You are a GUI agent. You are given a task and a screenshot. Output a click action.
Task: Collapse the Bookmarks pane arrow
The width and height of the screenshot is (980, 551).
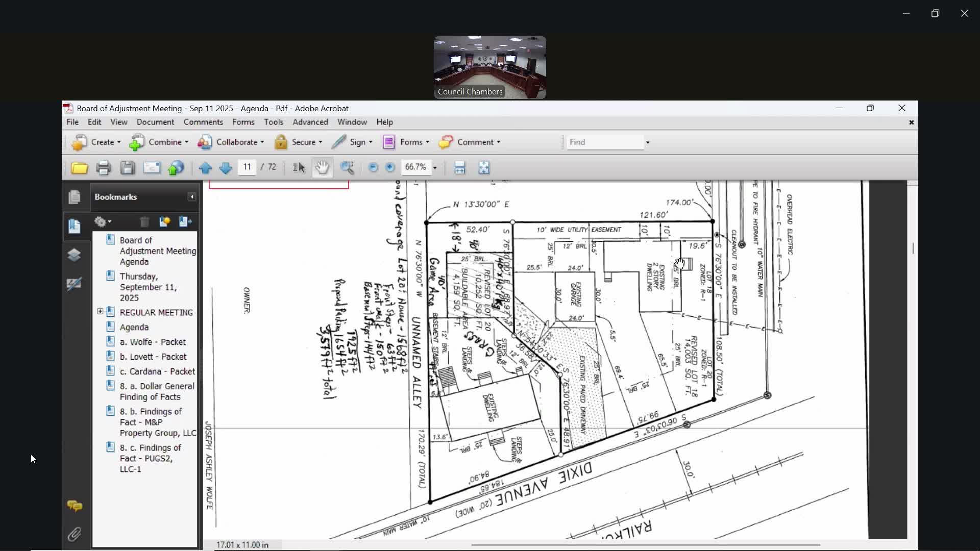coord(192,197)
